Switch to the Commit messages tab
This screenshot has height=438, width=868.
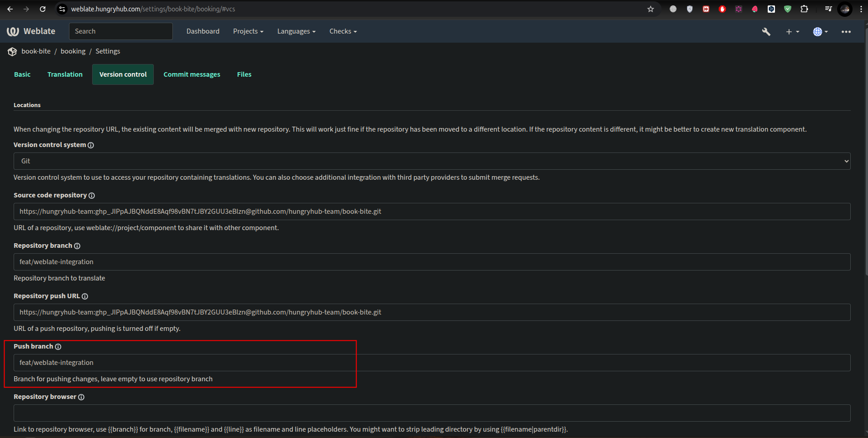[x=191, y=74]
